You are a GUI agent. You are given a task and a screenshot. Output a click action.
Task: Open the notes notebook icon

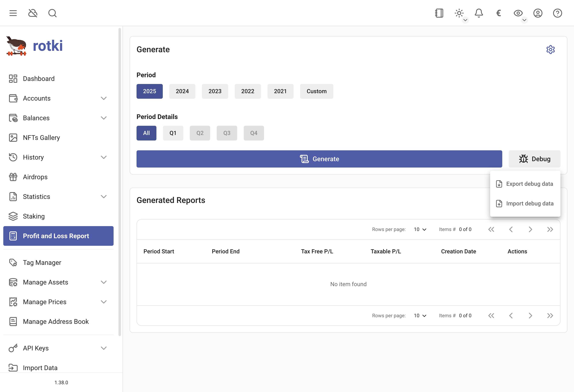click(439, 13)
